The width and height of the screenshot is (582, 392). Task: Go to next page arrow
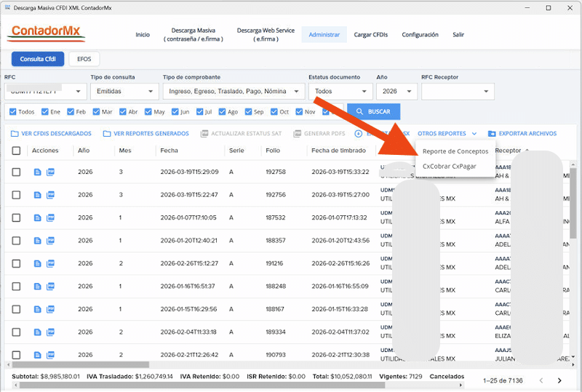[559, 380]
